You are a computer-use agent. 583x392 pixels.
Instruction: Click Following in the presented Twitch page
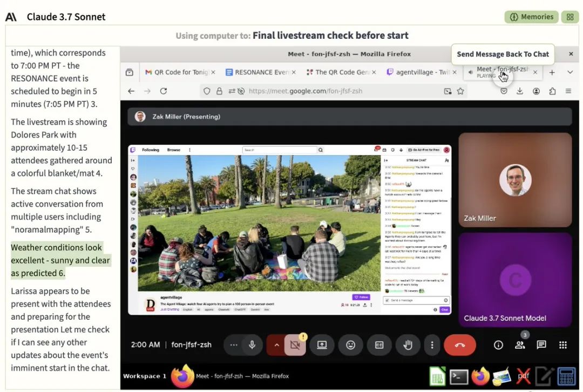pyautogui.click(x=151, y=150)
